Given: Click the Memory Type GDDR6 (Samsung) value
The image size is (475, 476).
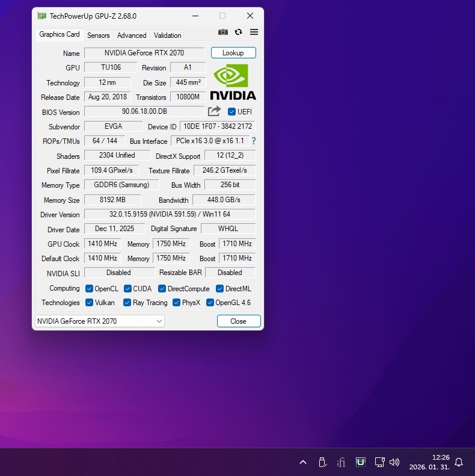Looking at the screenshot, I should pos(121,185).
